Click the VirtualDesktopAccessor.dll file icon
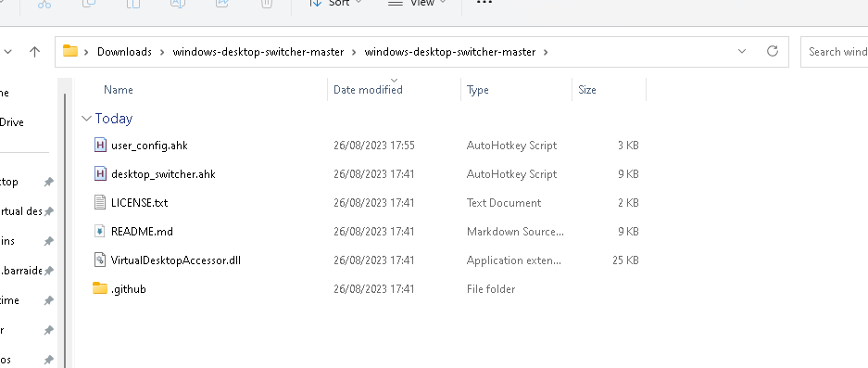868x368 pixels. pyautogui.click(x=100, y=260)
